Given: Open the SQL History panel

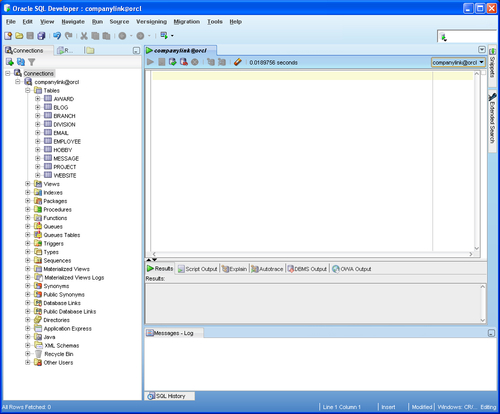Looking at the screenshot, I should 170,396.
